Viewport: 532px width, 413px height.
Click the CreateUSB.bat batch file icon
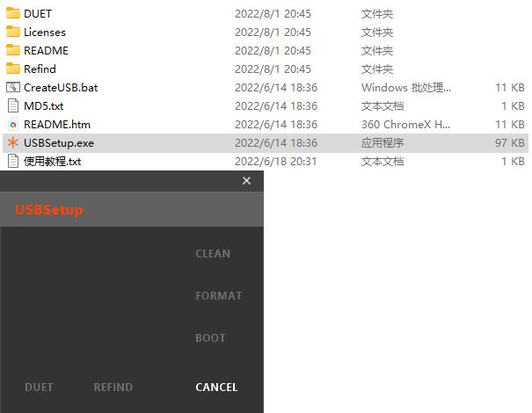pos(13,88)
